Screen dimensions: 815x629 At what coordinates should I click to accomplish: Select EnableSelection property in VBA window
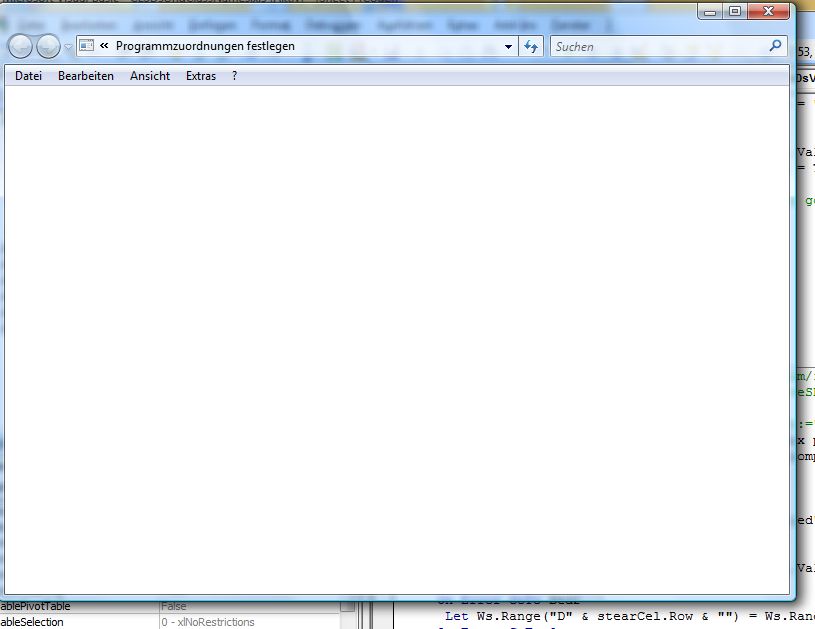(32, 622)
